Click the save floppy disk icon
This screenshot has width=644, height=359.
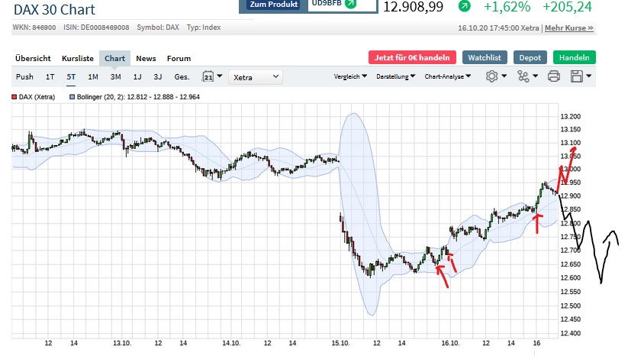pyautogui.click(x=577, y=76)
